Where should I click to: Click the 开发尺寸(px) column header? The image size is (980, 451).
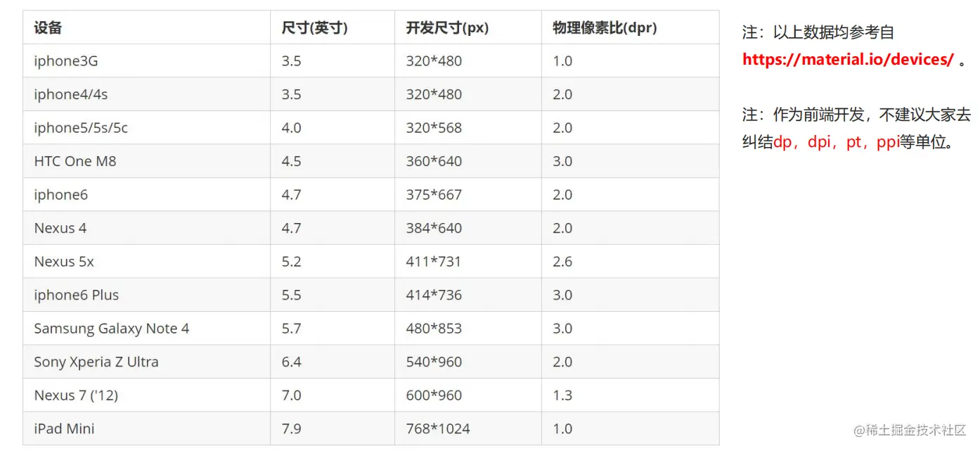(x=447, y=27)
